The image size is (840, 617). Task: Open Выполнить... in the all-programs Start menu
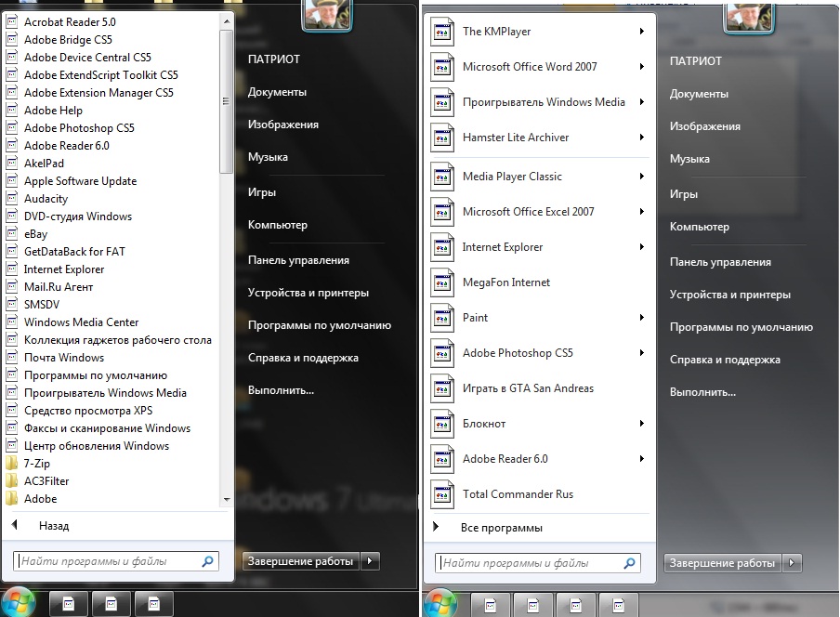(281, 390)
